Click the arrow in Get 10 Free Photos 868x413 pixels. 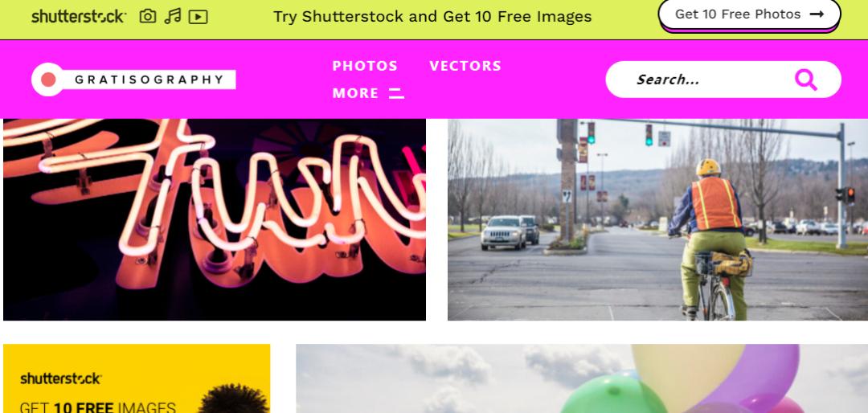tap(817, 14)
